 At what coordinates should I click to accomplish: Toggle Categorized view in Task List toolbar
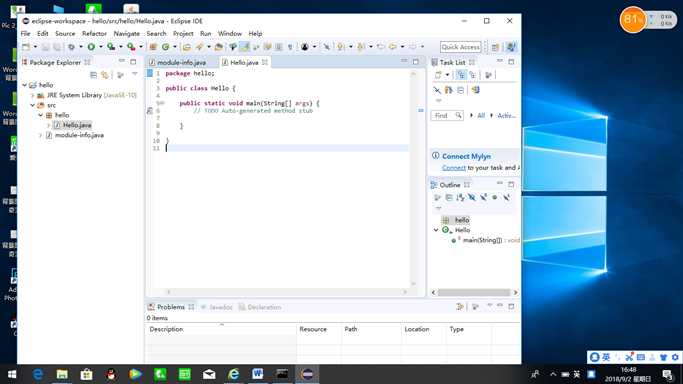(461, 75)
